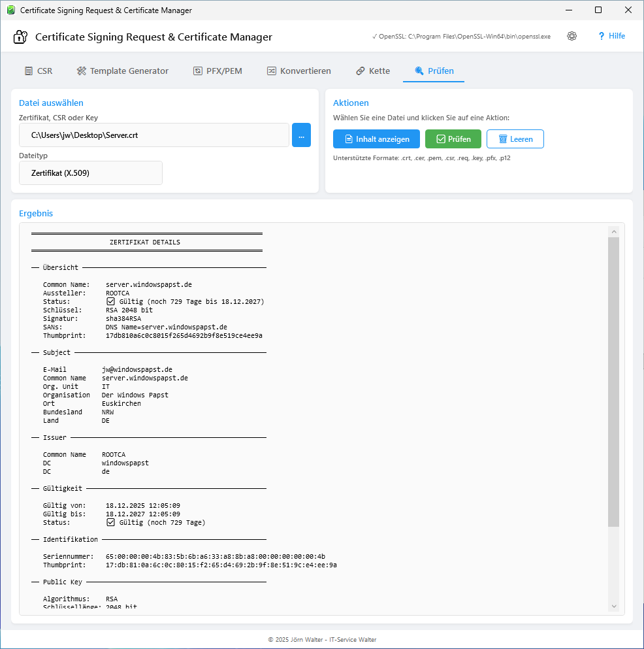Click the CSR tab document icon
Viewport: 644px width, 649px height.
[27, 70]
